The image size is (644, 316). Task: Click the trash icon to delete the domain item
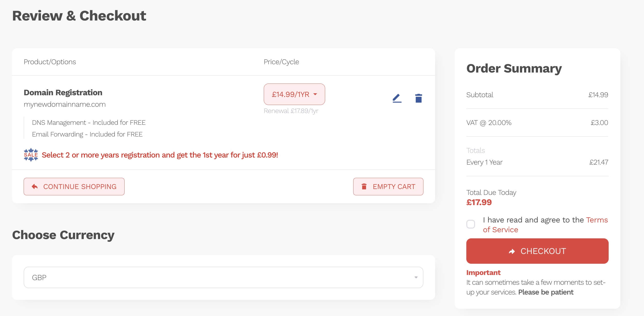pos(418,98)
